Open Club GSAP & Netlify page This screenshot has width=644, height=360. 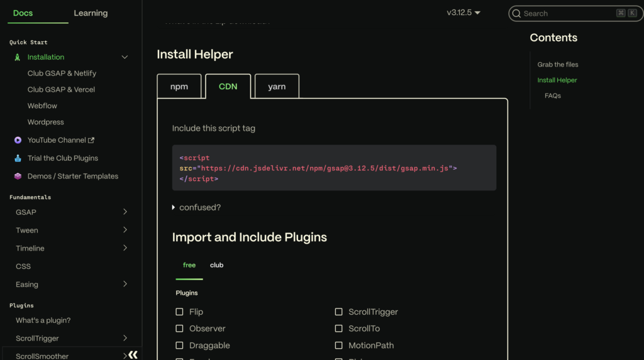[x=62, y=73]
